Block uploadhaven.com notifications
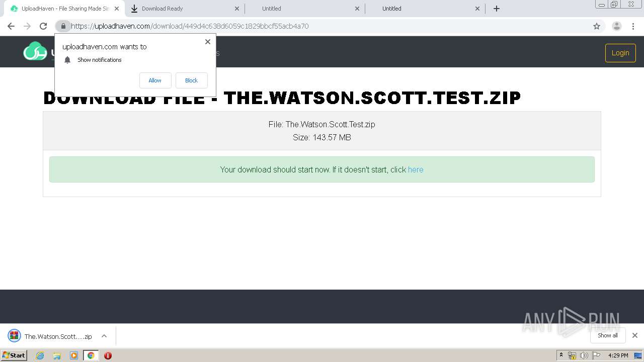 click(x=191, y=80)
